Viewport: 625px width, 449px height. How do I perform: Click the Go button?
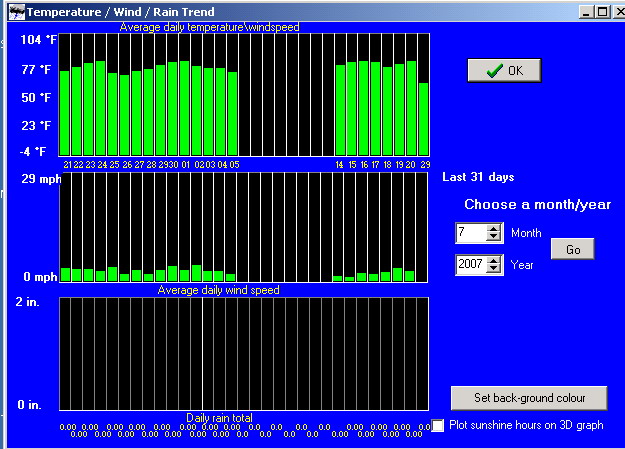(x=573, y=249)
